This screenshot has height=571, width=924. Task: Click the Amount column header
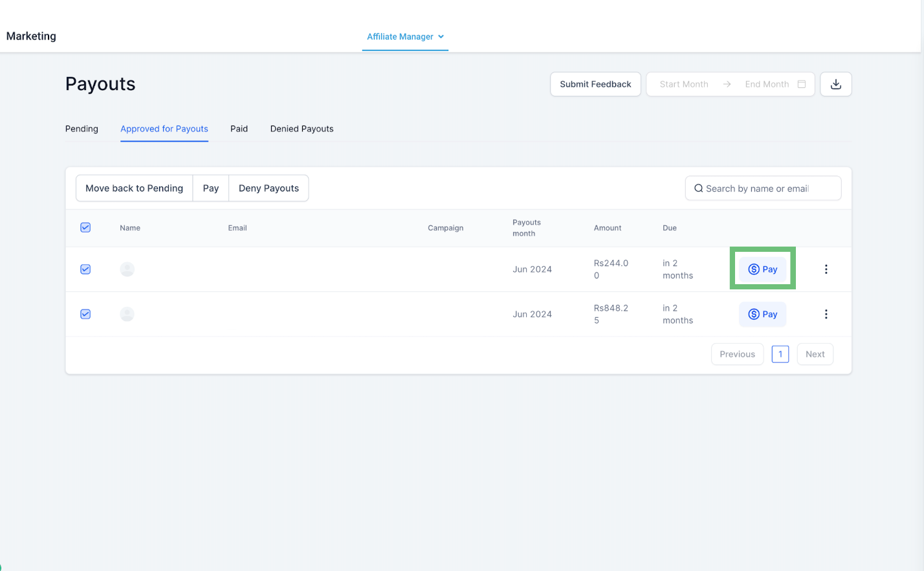(608, 228)
